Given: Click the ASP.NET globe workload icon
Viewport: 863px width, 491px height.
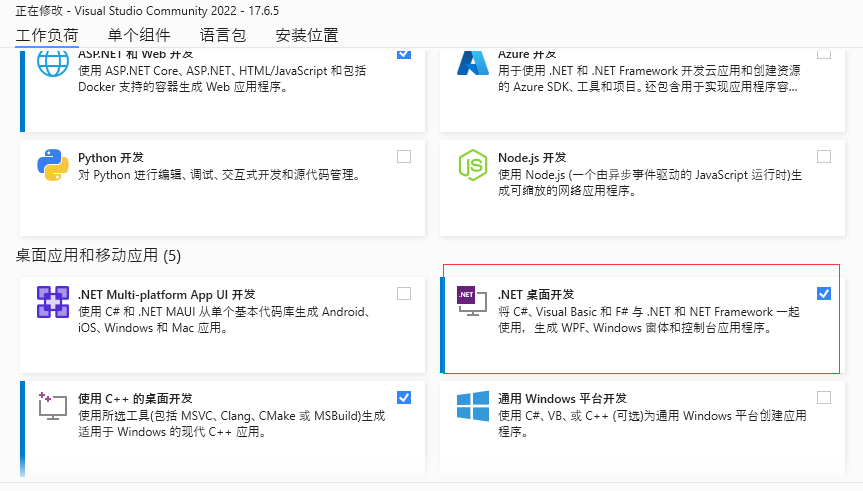Looking at the screenshot, I should pyautogui.click(x=52, y=63).
